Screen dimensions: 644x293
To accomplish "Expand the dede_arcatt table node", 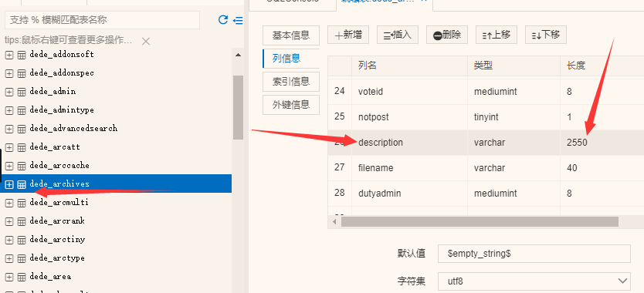I will point(9,147).
